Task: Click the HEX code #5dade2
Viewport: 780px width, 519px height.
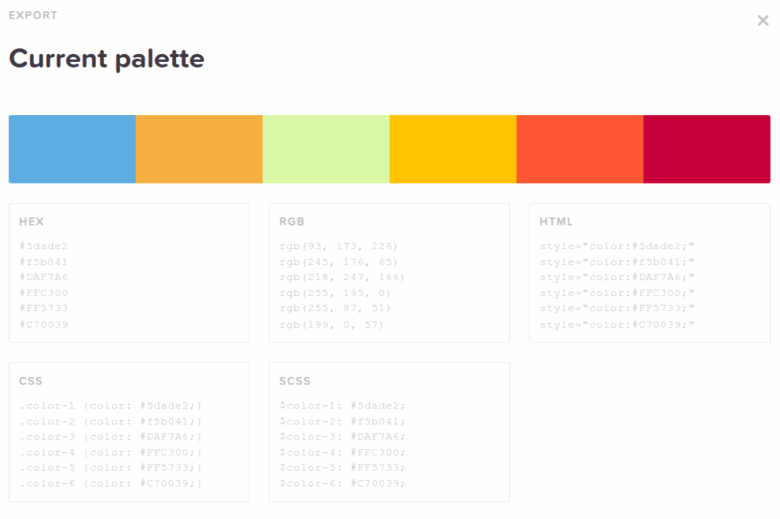Action: (44, 245)
